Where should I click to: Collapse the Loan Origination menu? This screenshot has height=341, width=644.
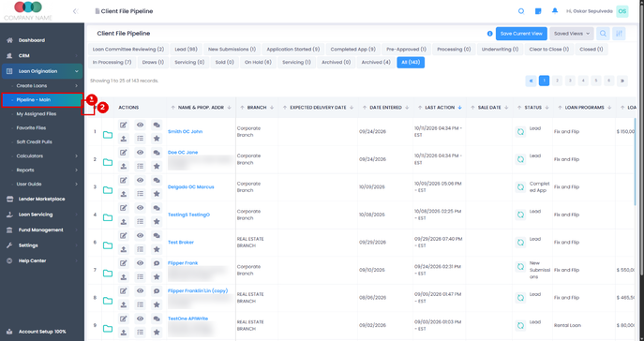(42, 71)
